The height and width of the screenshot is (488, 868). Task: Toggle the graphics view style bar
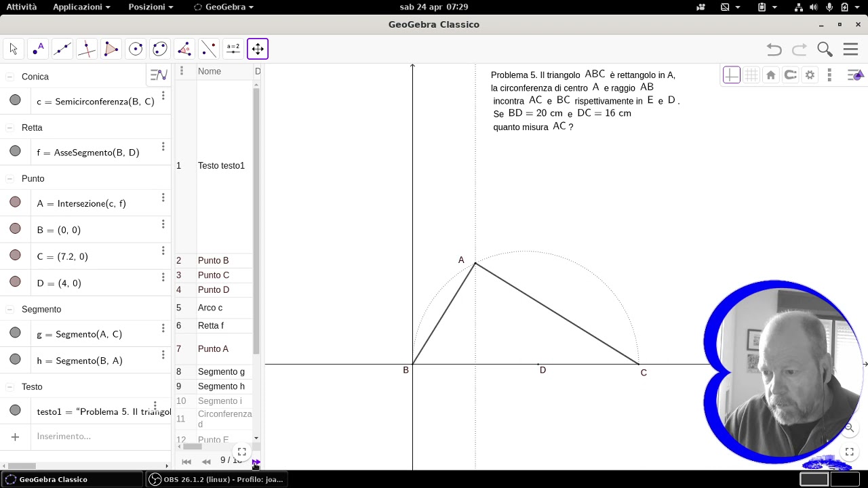tap(855, 75)
